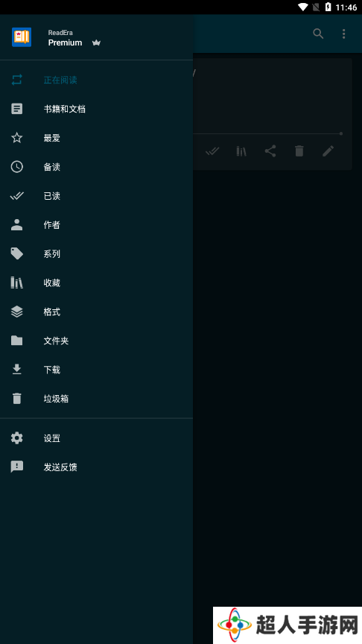Open 垃圾箱 trash section
Viewport: 362px width, 644px height.
click(x=96, y=398)
